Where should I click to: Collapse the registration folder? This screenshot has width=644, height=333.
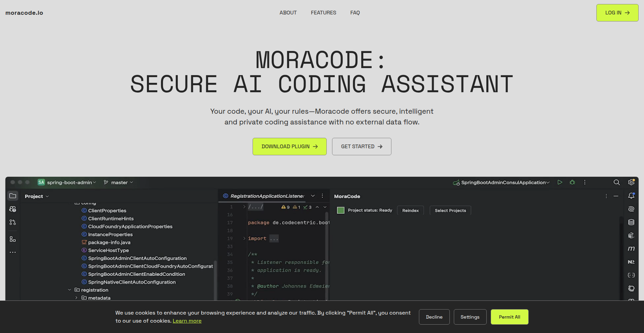(x=69, y=290)
